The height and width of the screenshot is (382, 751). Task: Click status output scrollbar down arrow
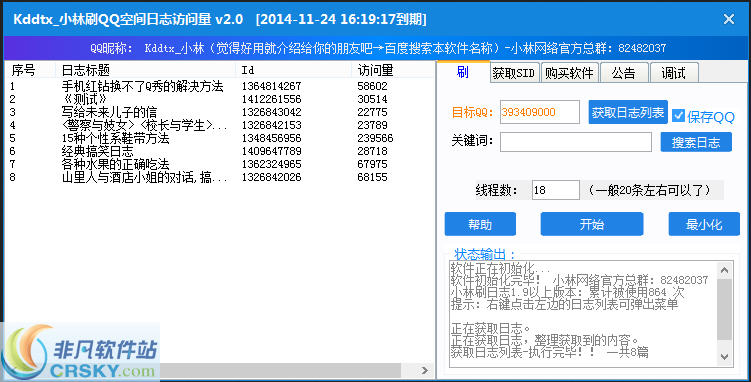pos(725,357)
